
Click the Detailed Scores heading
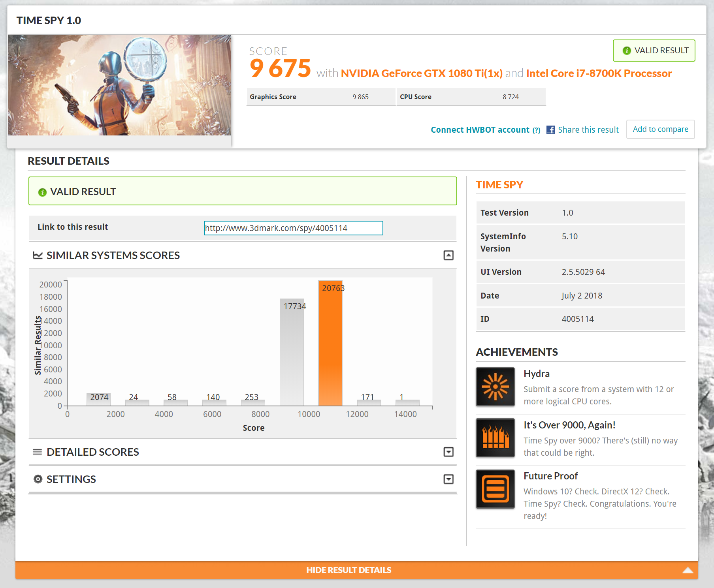(x=93, y=452)
